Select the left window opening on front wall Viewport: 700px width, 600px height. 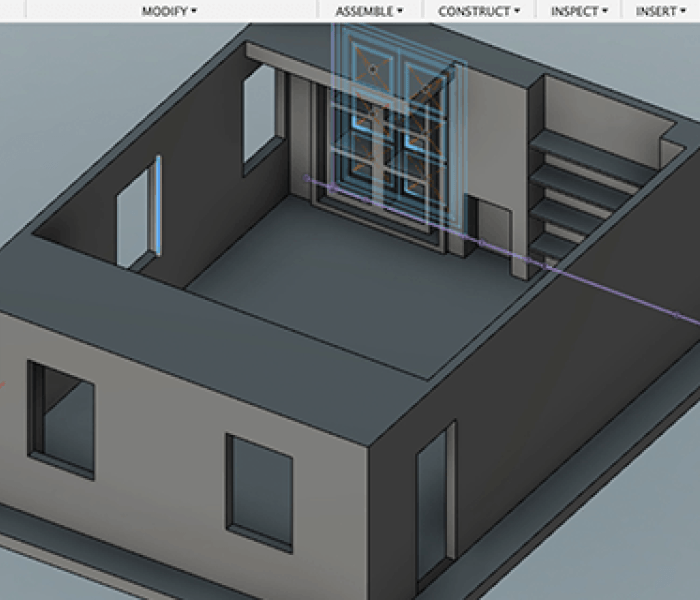click(x=62, y=418)
